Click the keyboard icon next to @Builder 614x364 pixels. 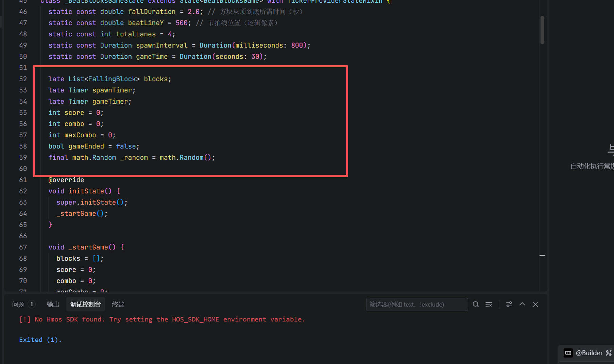point(568,353)
